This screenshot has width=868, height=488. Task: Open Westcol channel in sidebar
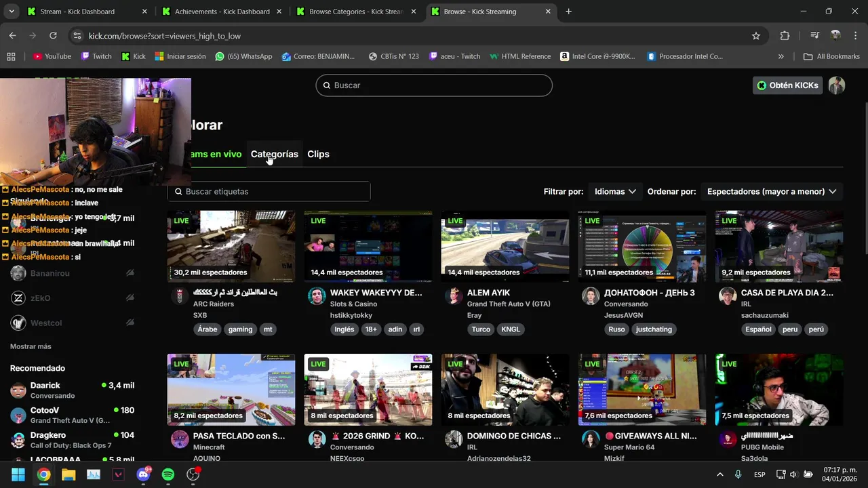click(72, 323)
